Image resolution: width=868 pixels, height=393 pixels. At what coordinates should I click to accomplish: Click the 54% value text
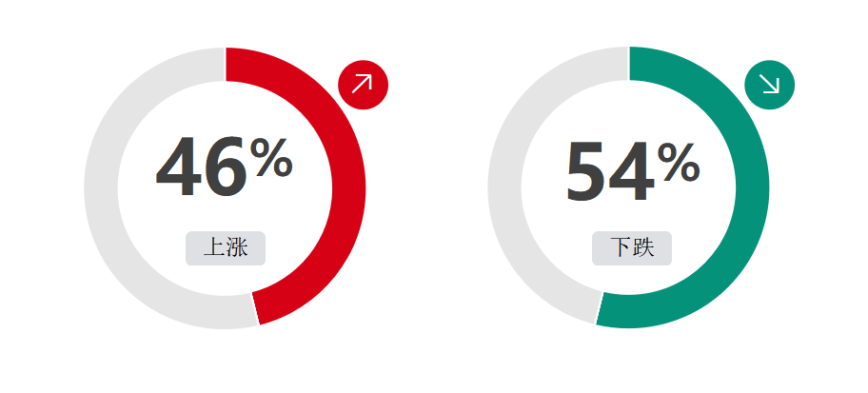pyautogui.click(x=633, y=171)
